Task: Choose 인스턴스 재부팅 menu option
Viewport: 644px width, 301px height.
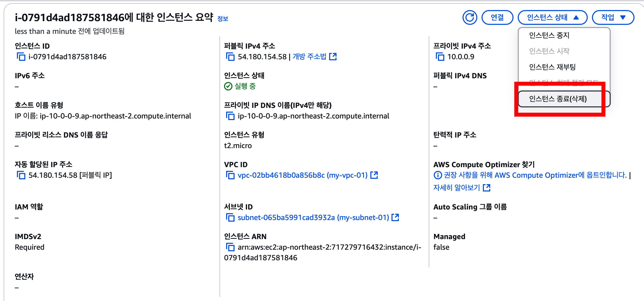Action: 552,67
